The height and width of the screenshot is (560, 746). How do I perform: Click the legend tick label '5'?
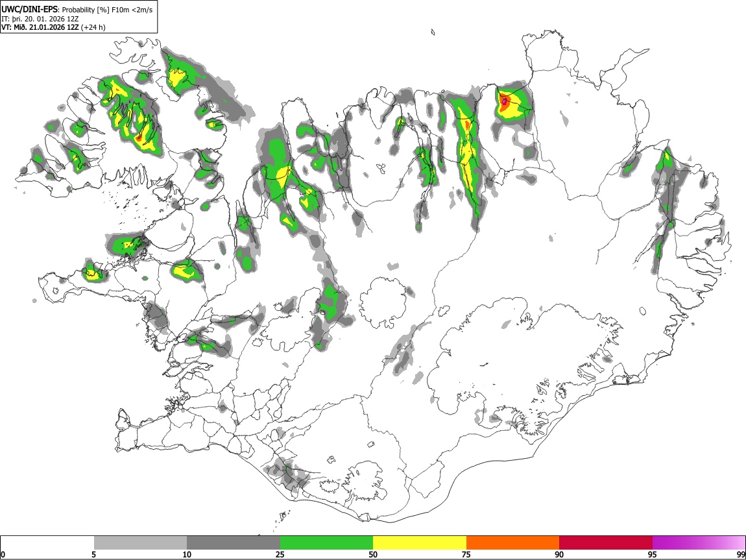[93, 554]
